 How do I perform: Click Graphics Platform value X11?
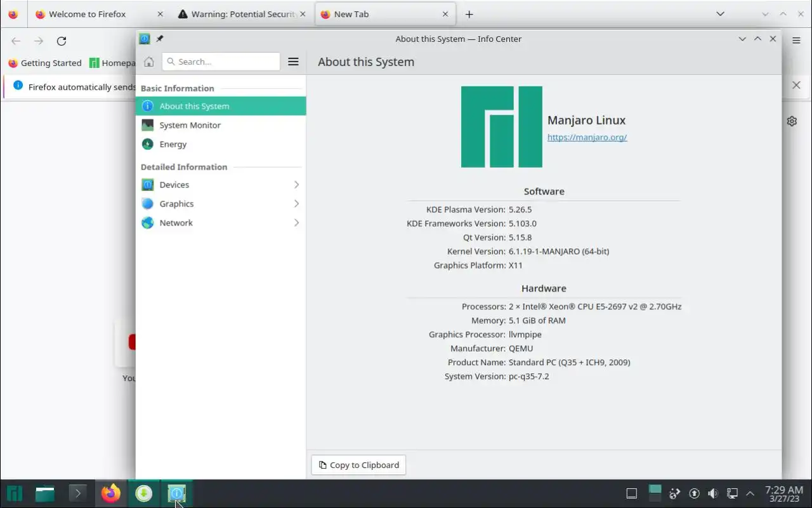(x=516, y=265)
